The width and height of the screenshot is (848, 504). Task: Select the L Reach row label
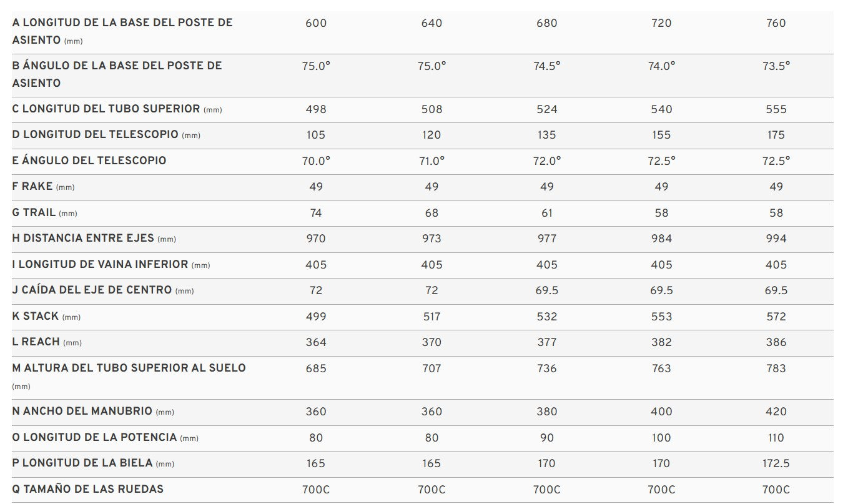tap(47, 342)
